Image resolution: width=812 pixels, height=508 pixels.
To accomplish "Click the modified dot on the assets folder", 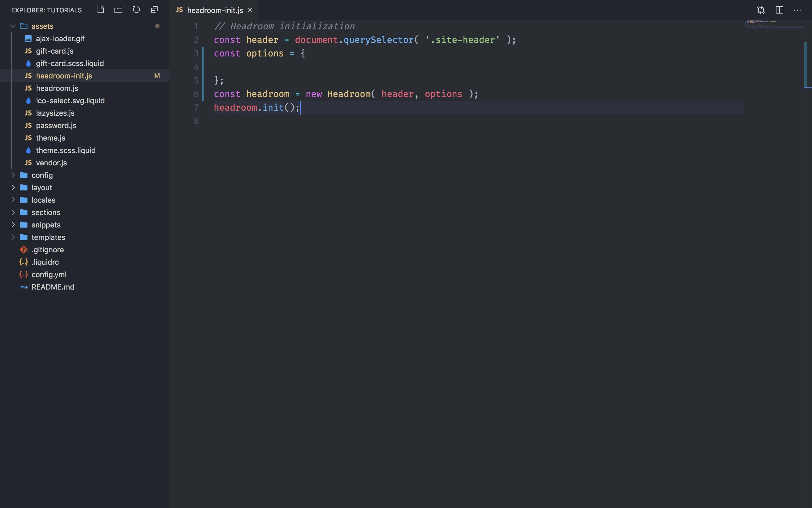I will (157, 26).
